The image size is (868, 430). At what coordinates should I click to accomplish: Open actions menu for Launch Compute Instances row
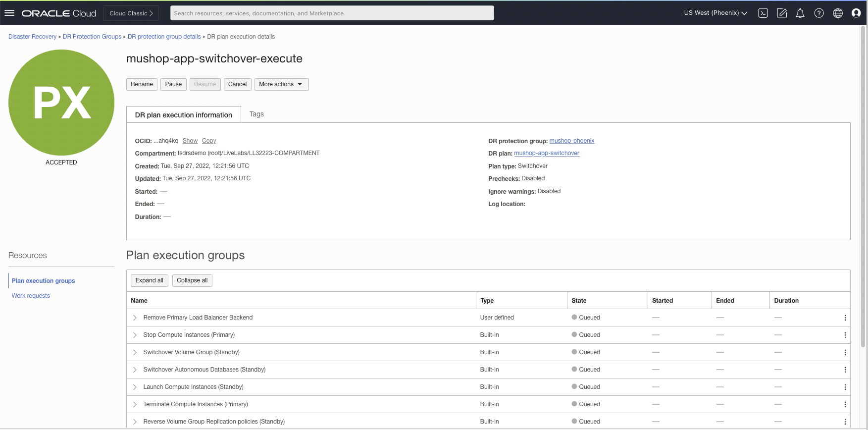(845, 387)
